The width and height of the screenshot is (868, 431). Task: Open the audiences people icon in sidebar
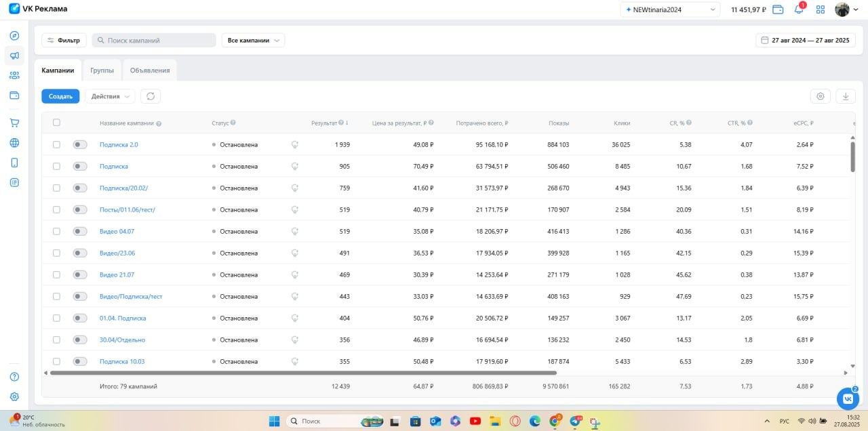[14, 75]
